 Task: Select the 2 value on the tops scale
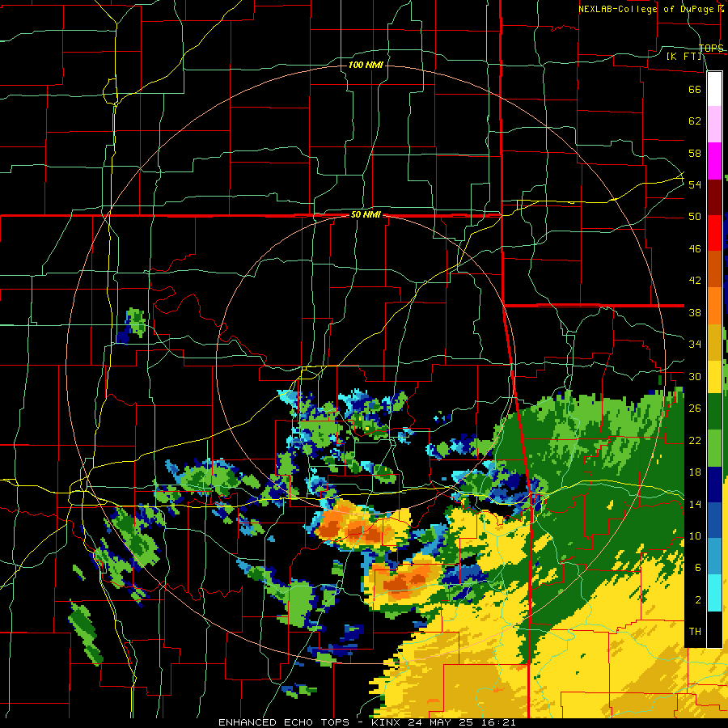click(698, 599)
